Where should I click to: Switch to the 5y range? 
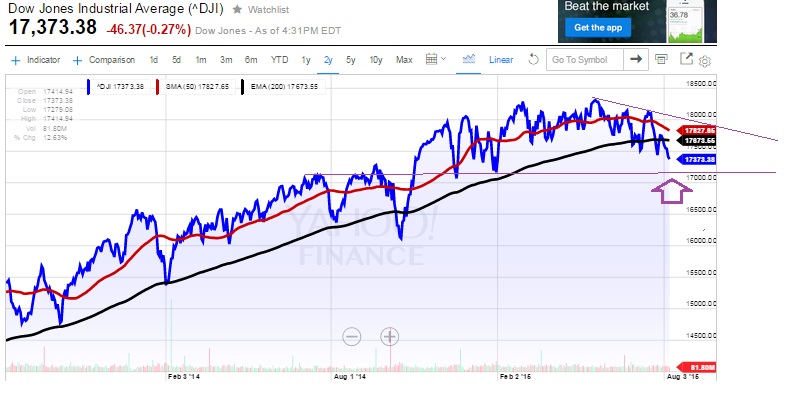tap(351, 60)
